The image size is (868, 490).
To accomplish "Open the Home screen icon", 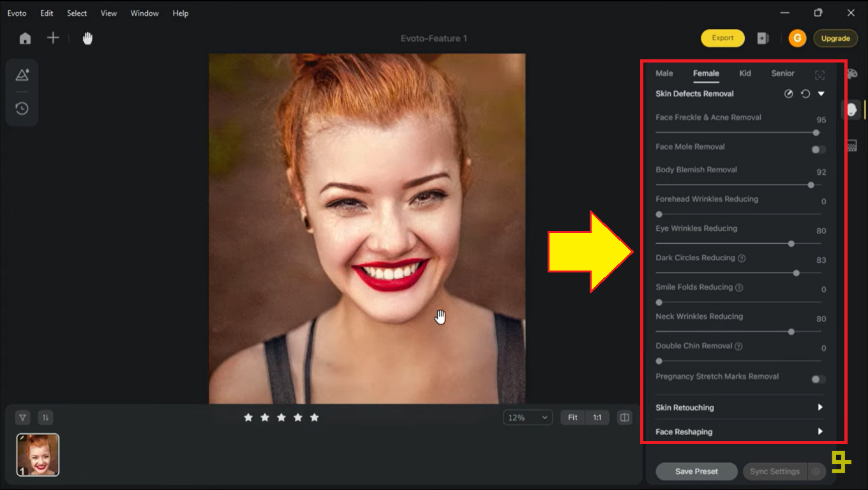I will tap(25, 38).
